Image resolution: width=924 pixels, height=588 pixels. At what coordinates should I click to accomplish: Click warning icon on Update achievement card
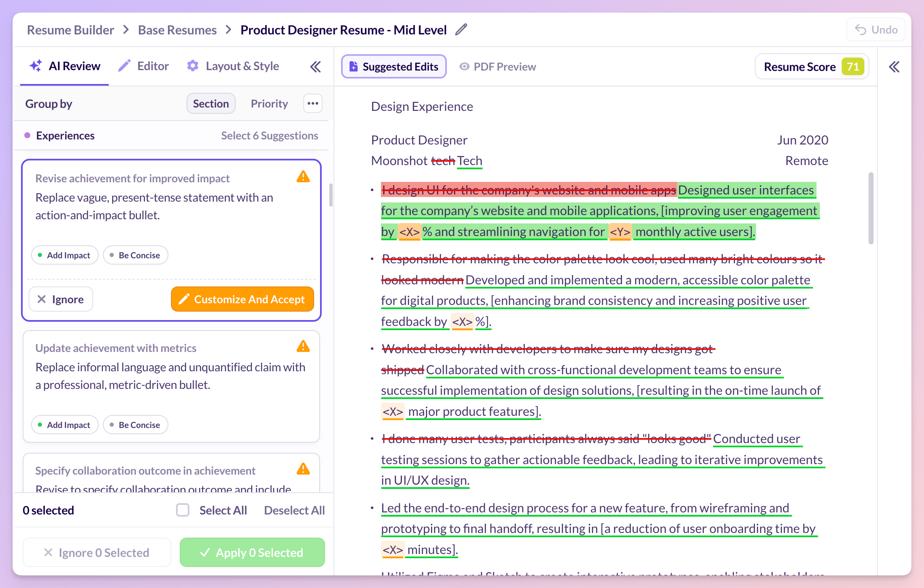click(x=303, y=346)
